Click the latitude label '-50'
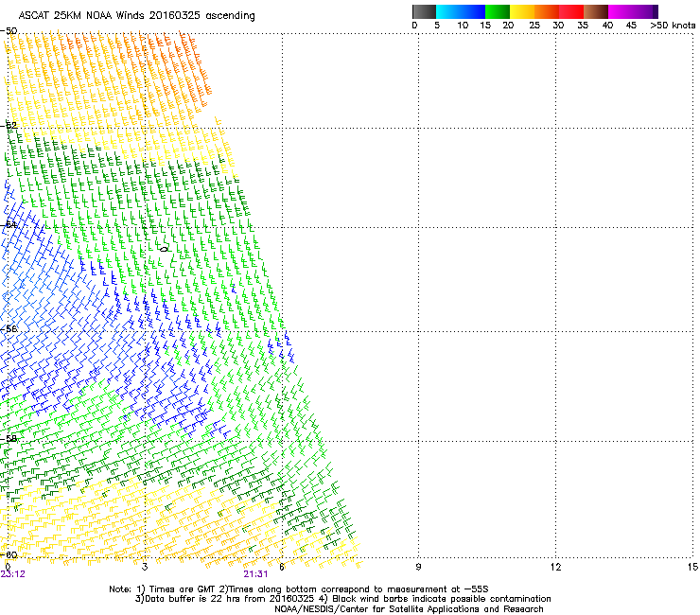 point(9,31)
